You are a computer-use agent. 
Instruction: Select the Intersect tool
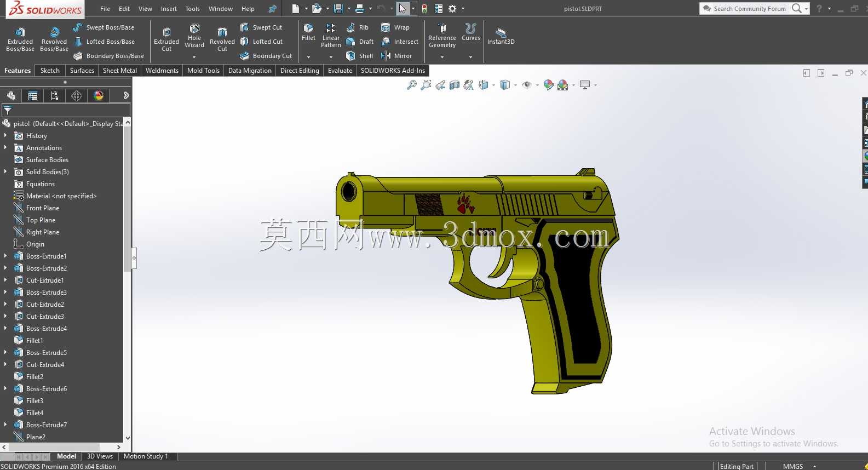click(400, 42)
